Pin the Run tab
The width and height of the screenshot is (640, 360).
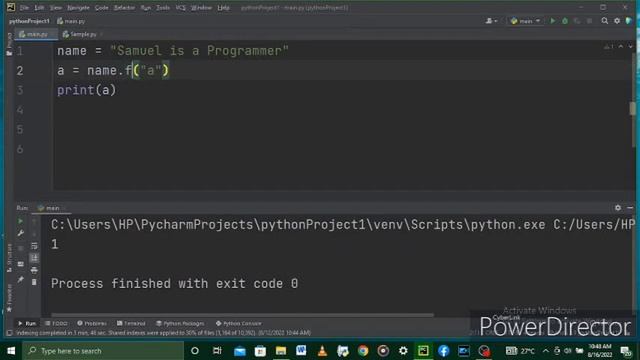pos(20,280)
